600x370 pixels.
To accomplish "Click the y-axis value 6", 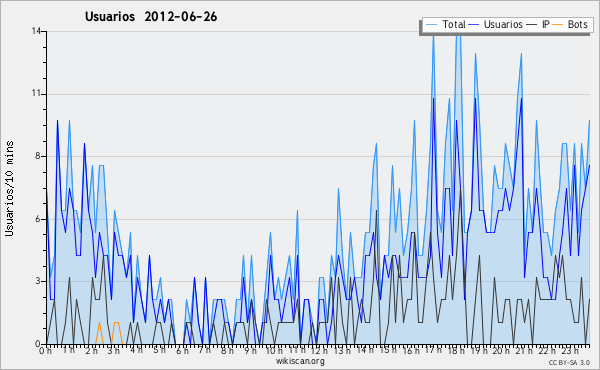I will coord(38,219).
